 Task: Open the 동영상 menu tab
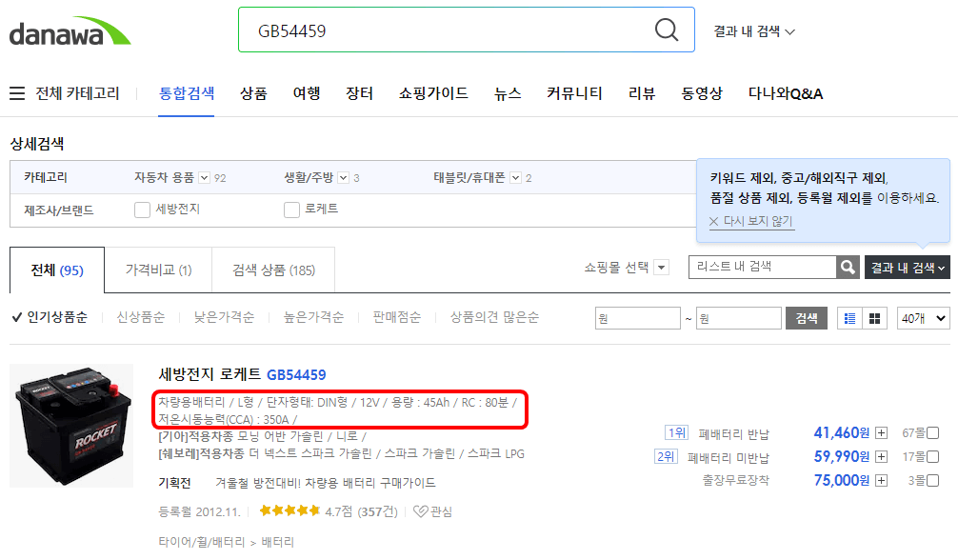point(702,93)
